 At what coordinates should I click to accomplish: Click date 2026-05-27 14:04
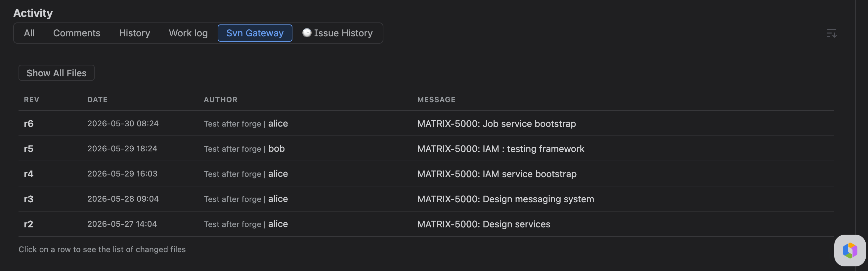click(122, 224)
